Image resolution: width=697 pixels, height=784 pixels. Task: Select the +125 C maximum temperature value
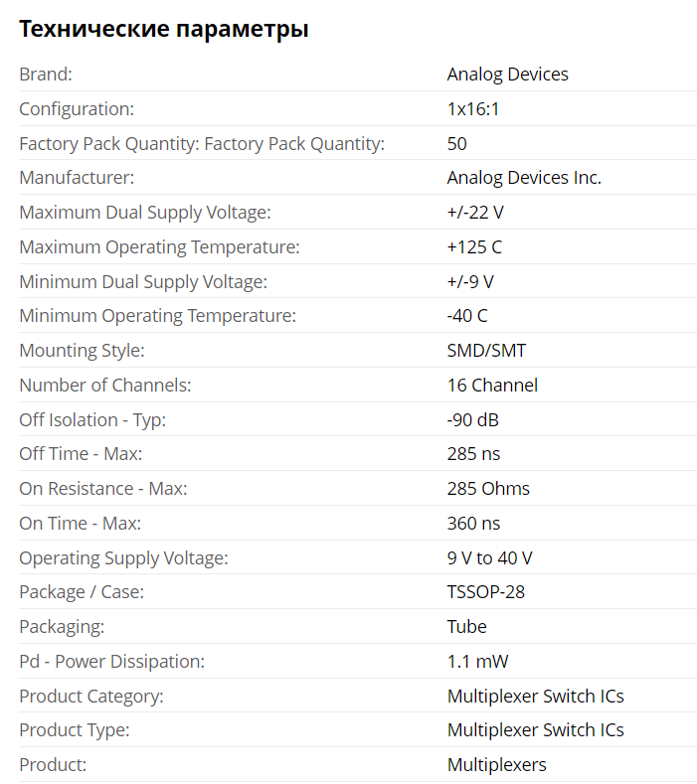[x=474, y=247]
